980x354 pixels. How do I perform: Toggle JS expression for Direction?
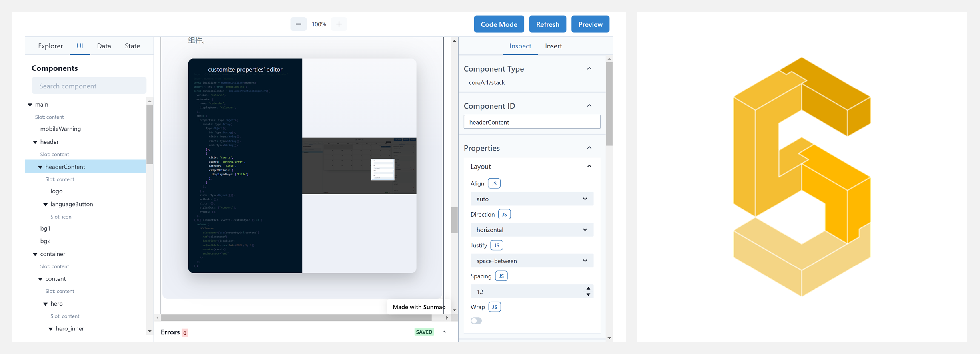[505, 214]
